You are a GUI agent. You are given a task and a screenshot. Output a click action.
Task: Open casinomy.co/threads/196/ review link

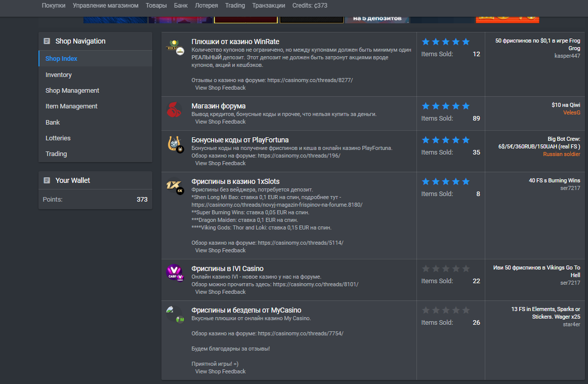[299, 156]
